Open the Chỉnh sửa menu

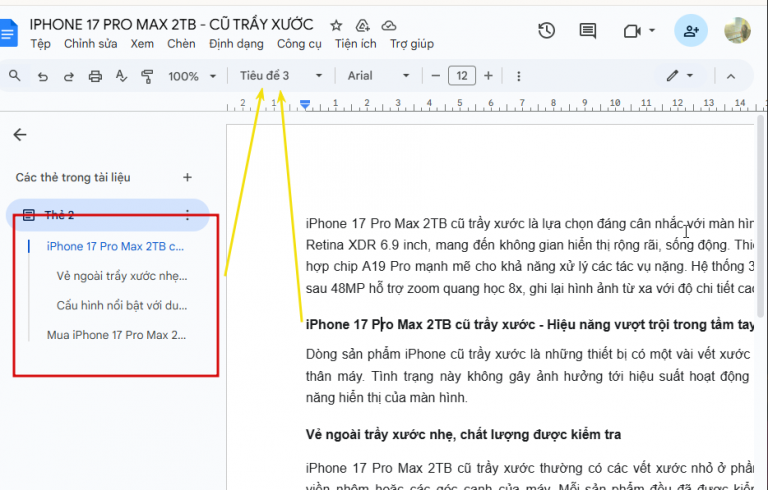pyautogui.click(x=91, y=44)
